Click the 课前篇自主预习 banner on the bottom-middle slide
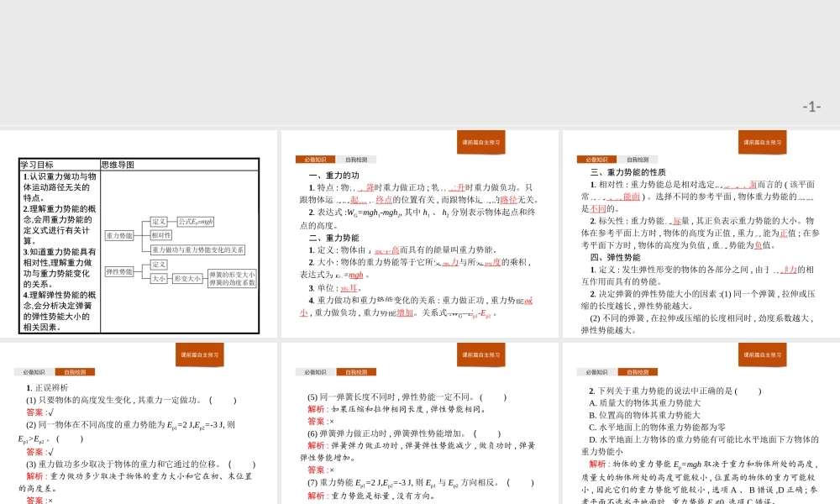This screenshot has width=840, height=504. pos(481,354)
